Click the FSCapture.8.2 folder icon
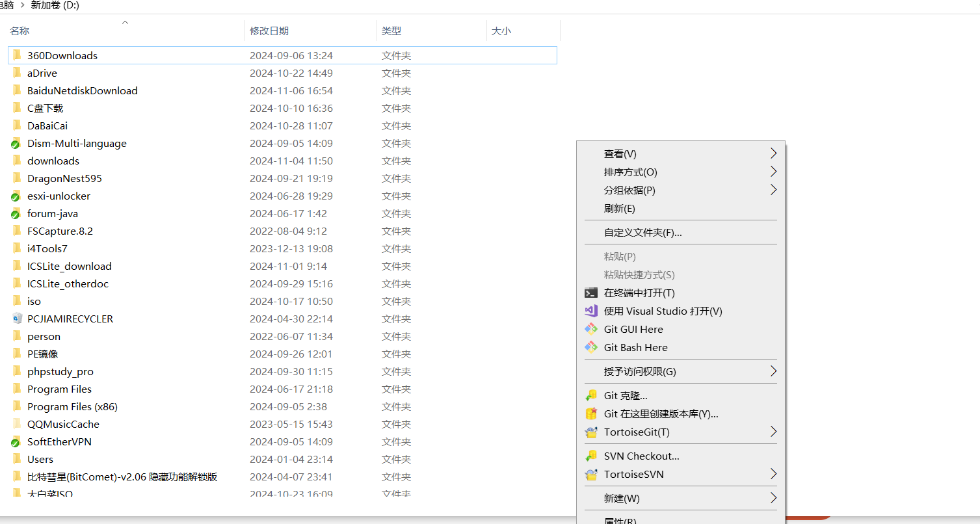This screenshot has width=980, height=524. coord(17,231)
